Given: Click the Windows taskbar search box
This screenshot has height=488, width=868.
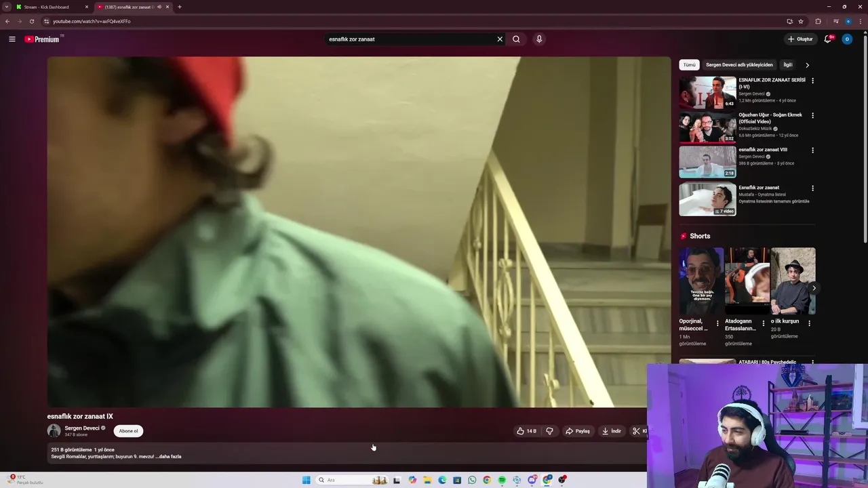Looking at the screenshot, I should [x=353, y=480].
